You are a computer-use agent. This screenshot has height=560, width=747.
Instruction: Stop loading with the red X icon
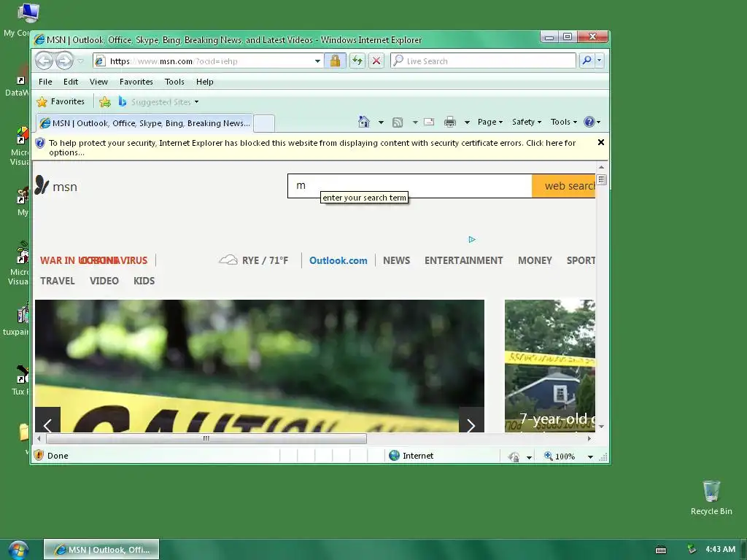(x=376, y=61)
